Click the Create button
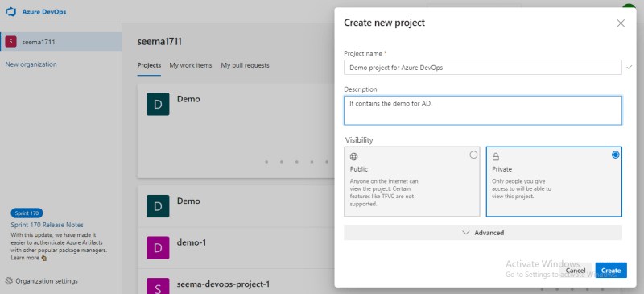Screen dimensions: 644x294 pyautogui.click(x=611, y=270)
